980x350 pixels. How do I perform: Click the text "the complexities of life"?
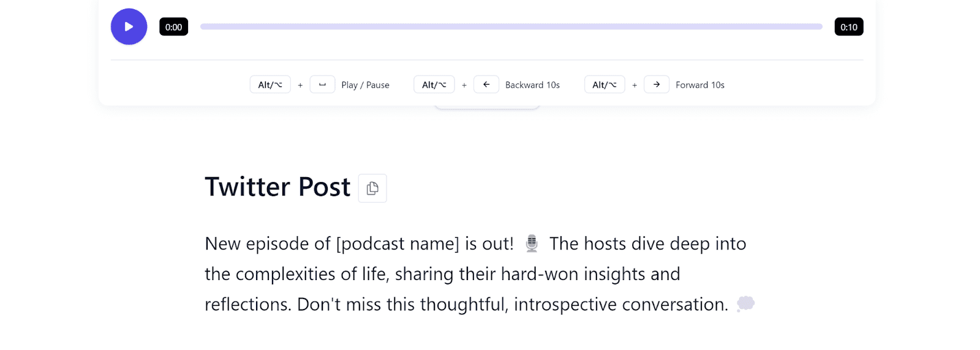coord(296,274)
